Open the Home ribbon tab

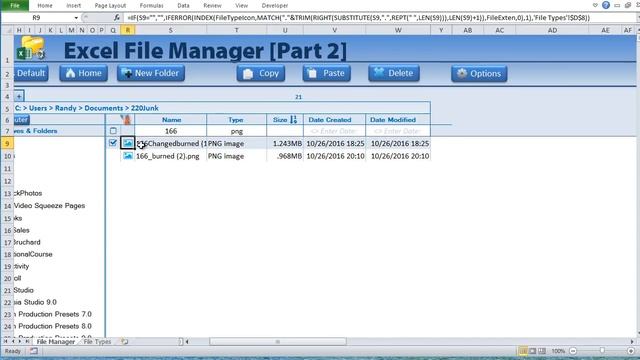pos(44,6)
